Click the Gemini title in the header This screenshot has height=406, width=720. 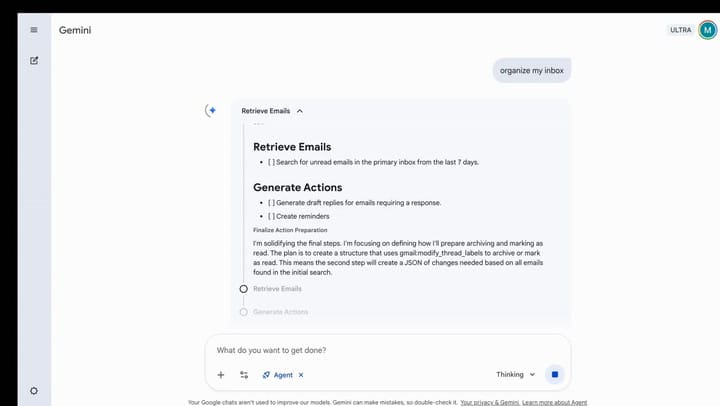pos(76,30)
